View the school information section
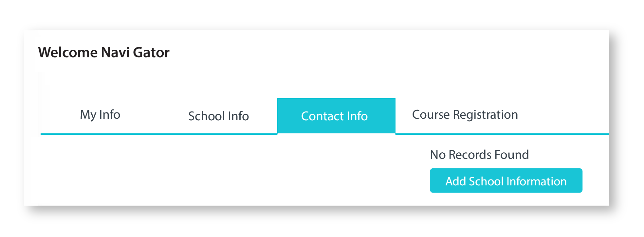Screen dimensions: 644x237 coord(218,116)
